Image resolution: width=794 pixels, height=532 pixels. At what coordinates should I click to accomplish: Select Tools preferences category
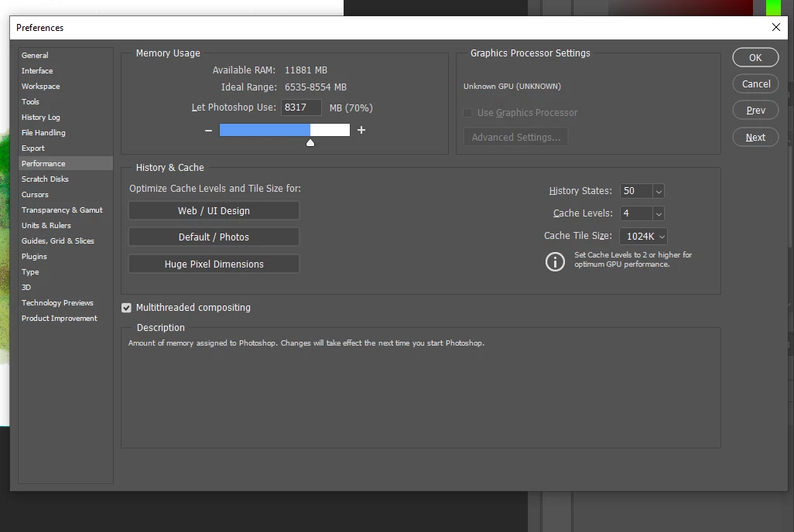tap(65, 102)
